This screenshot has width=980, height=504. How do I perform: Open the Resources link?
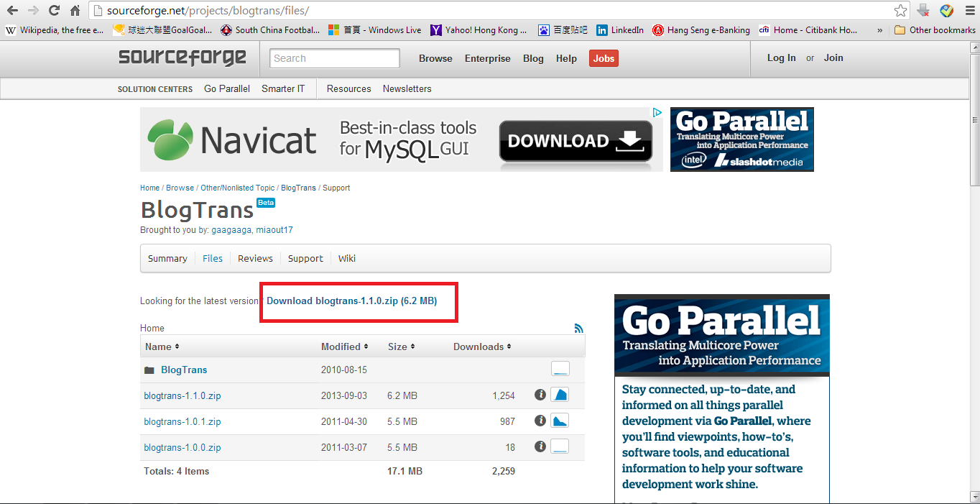pos(348,88)
